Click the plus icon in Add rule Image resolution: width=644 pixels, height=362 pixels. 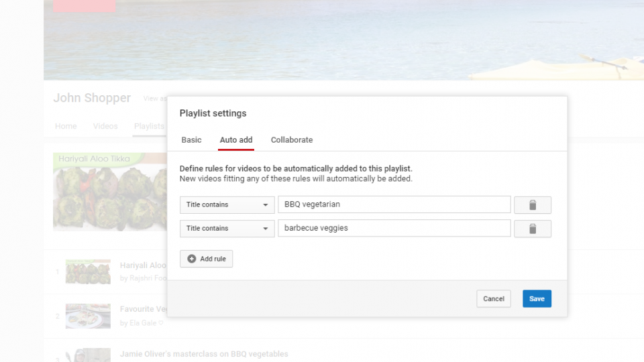[191, 259]
